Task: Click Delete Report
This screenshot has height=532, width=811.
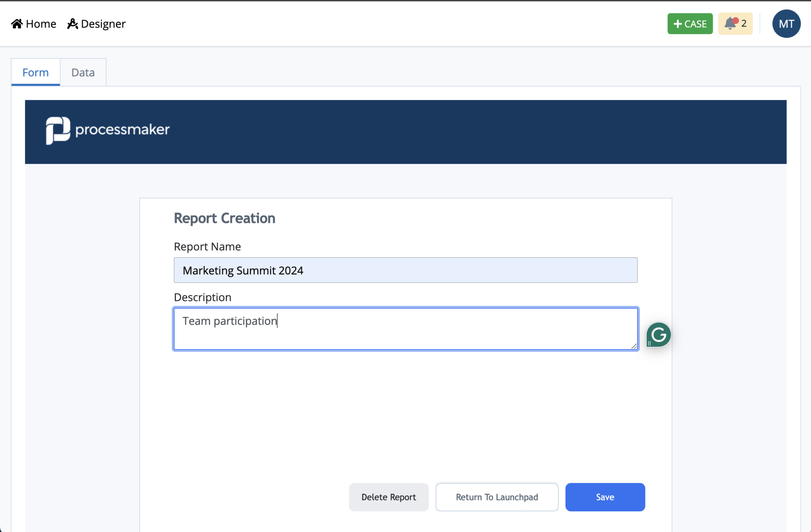Action: [x=388, y=497]
